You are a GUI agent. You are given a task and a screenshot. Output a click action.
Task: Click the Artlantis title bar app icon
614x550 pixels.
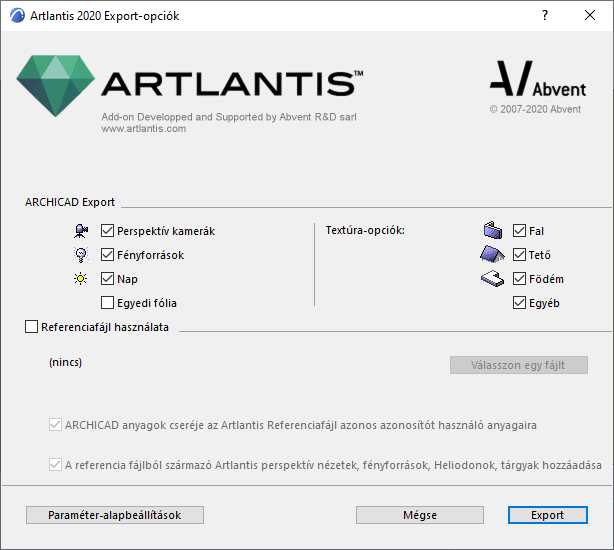pos(17,16)
